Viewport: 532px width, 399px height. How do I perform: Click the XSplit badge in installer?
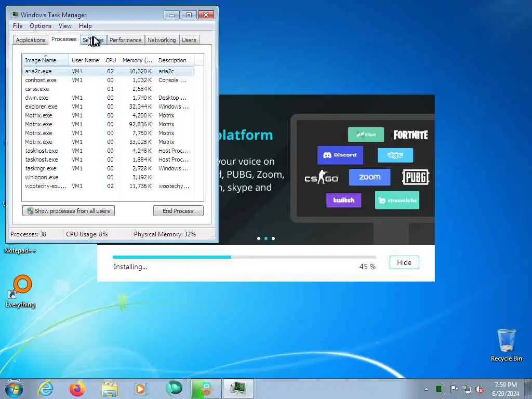(x=366, y=135)
